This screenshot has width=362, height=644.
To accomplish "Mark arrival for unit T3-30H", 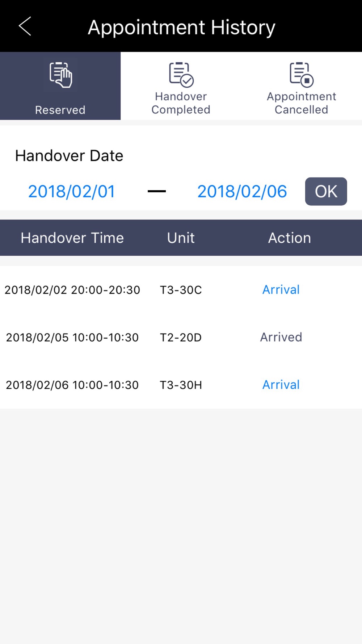I will 281,385.
